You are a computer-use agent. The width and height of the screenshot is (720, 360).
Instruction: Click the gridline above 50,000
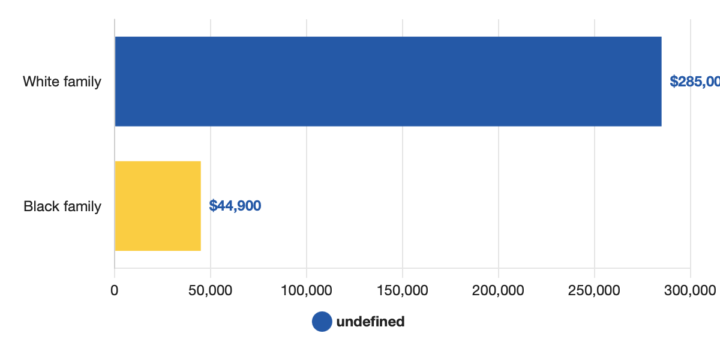[x=211, y=143]
